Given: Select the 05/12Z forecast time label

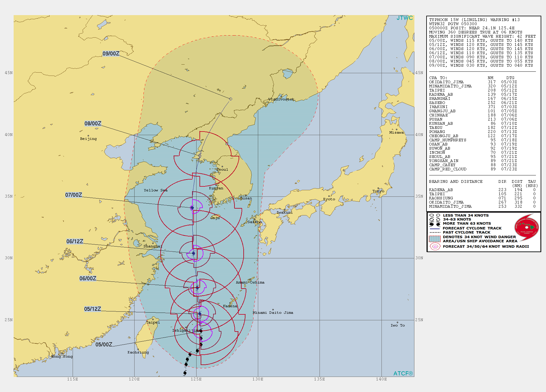Looking at the screenshot, I should (x=92, y=309).
